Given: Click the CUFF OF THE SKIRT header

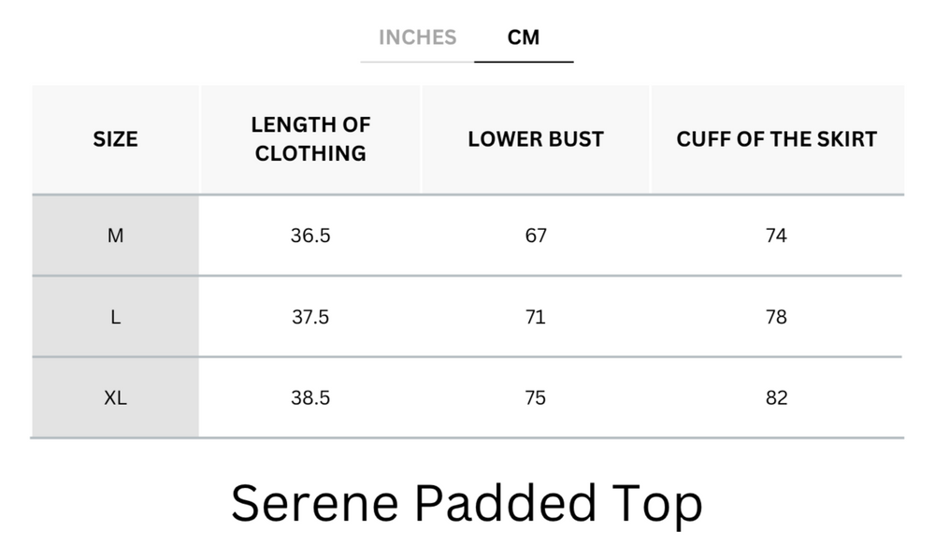Looking at the screenshot, I should coord(776,138).
